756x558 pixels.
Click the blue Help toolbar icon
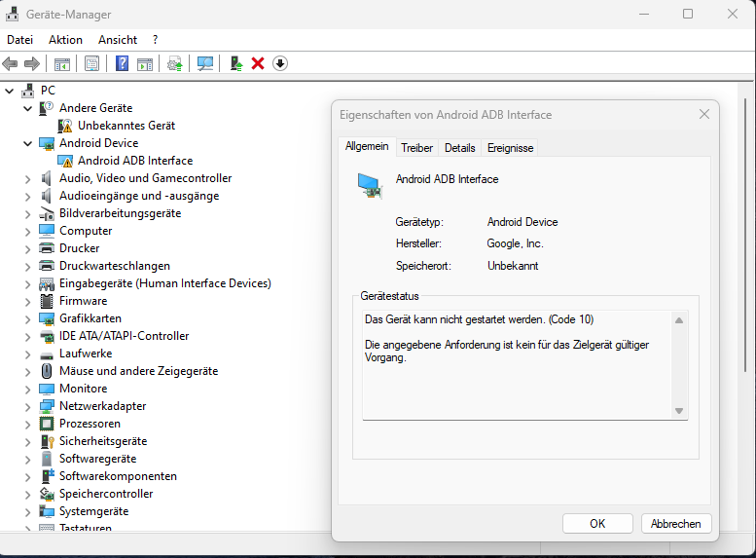pos(123,63)
